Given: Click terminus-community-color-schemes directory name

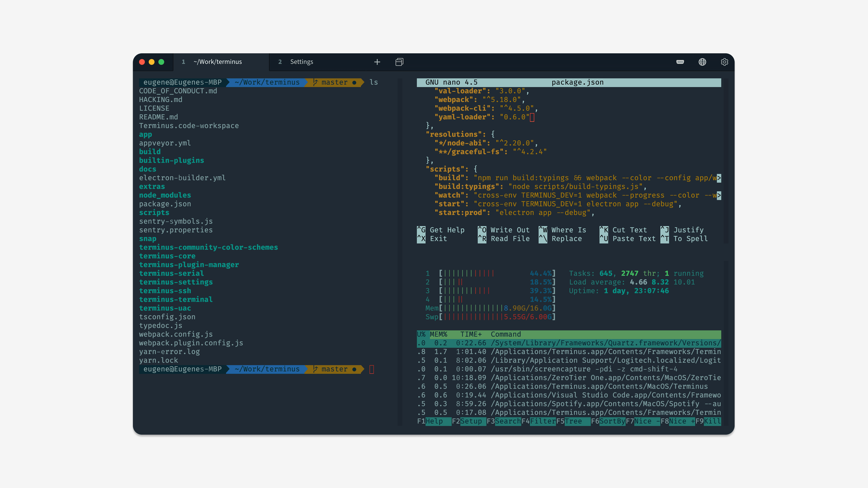Looking at the screenshot, I should click(x=209, y=248).
